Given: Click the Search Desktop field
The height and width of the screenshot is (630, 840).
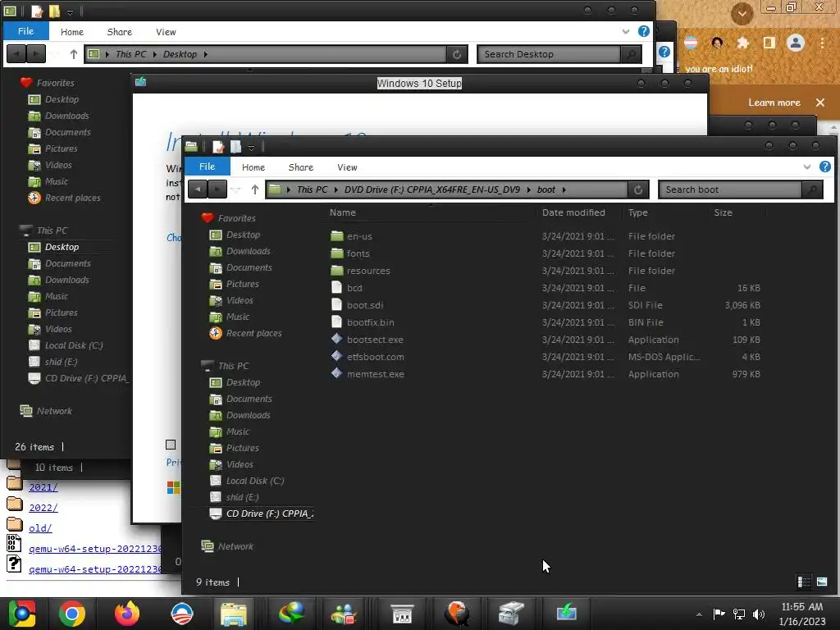Looking at the screenshot, I should tap(549, 54).
